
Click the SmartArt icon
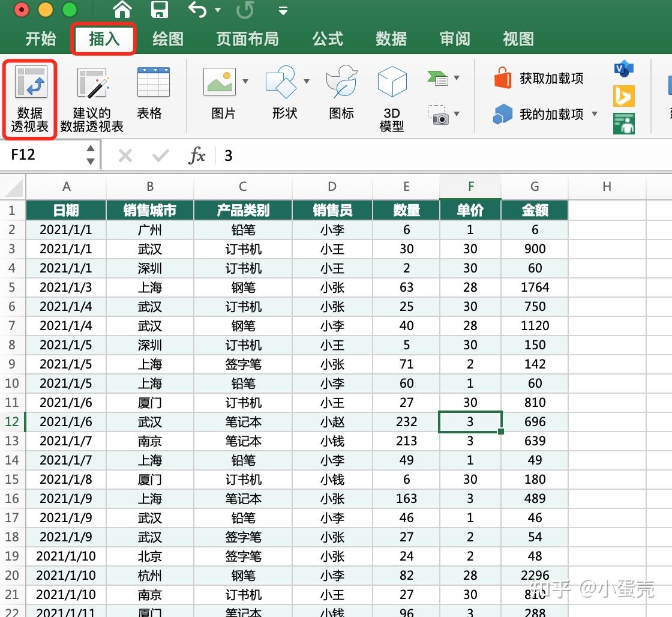click(x=438, y=79)
